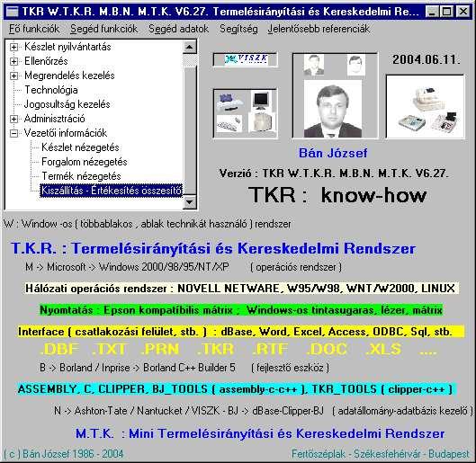Click tree scrollbar up arrow

point(190,47)
